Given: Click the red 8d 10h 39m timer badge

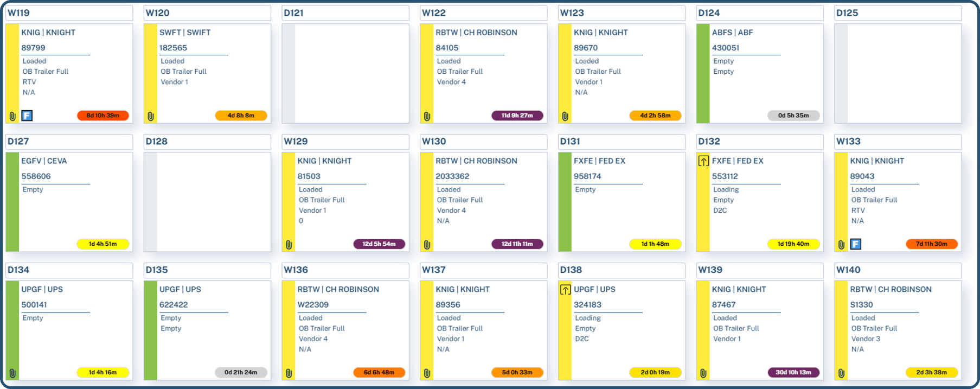Looking at the screenshot, I should coord(103,116).
